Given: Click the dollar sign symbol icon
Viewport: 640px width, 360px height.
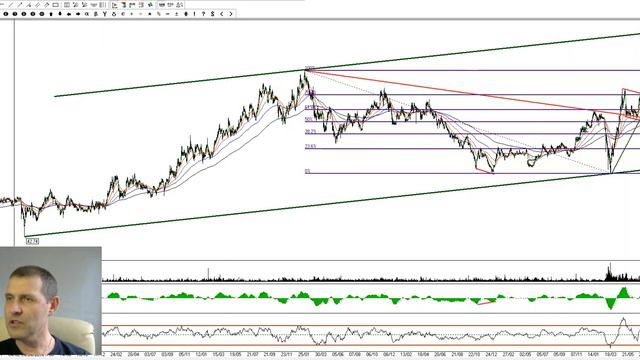Looking at the screenshot, I should pyautogui.click(x=212, y=14).
